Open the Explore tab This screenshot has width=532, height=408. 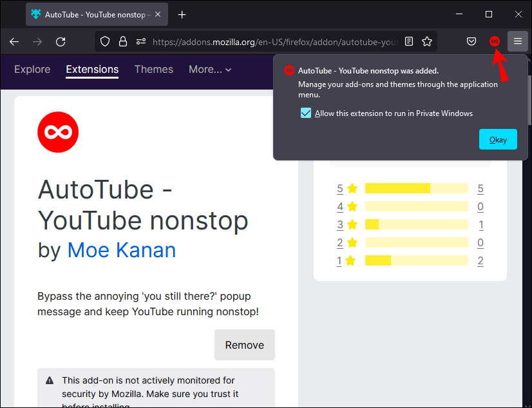pos(32,70)
